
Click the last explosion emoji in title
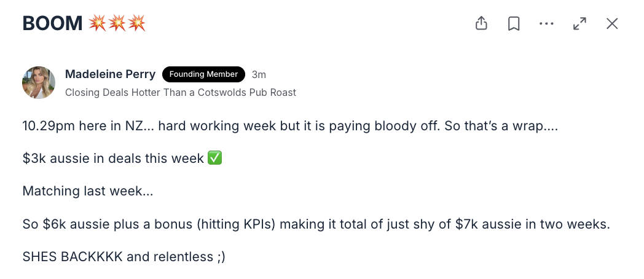click(137, 23)
